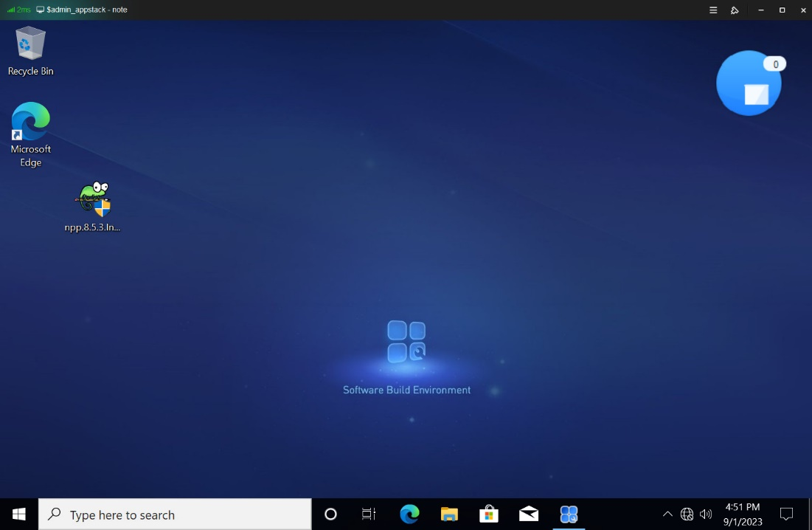The height and width of the screenshot is (530, 812).
Task: Open the Windows Start menu
Action: click(19, 514)
